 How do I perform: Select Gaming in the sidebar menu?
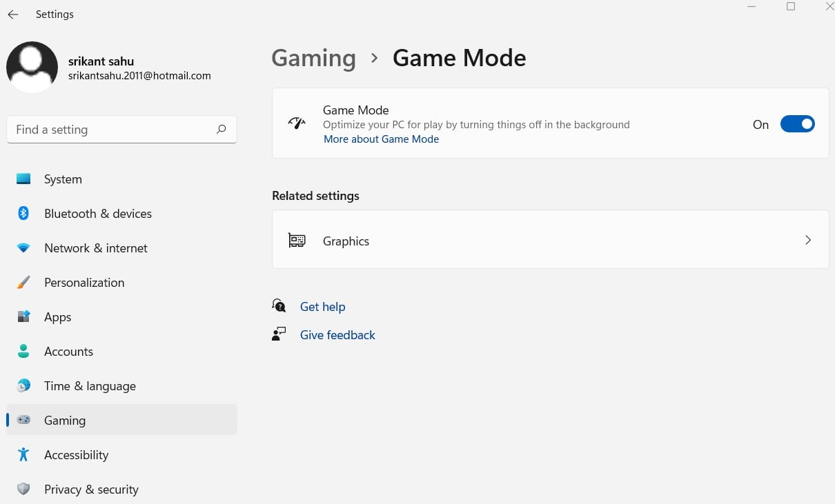65,421
